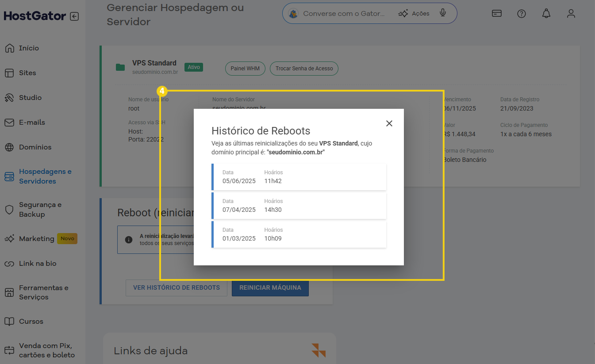
Task: Click the 1x a cada 6 meses value
Action: tap(526, 134)
